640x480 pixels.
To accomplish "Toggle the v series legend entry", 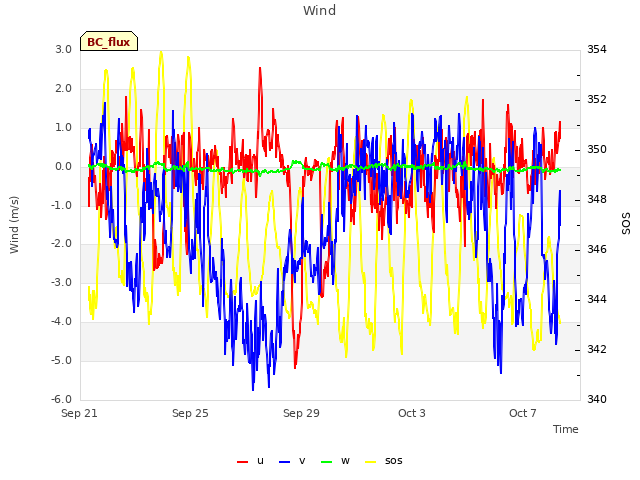I will (292, 461).
